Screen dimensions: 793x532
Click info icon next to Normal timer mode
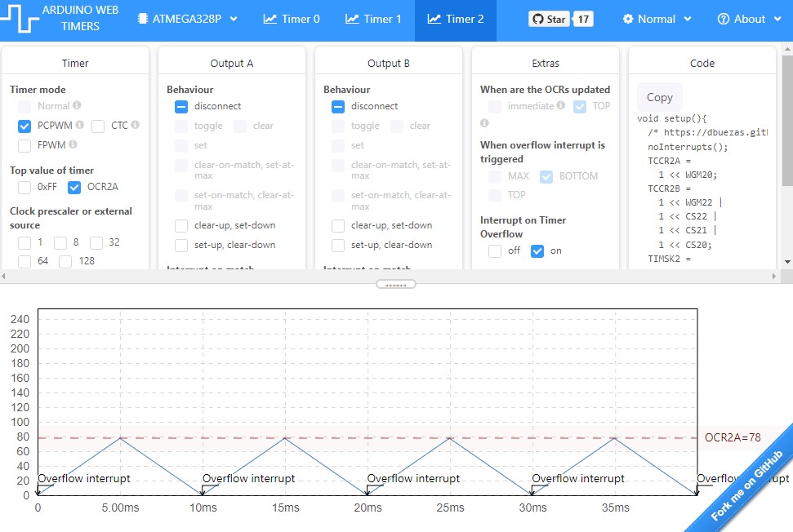[x=77, y=105]
